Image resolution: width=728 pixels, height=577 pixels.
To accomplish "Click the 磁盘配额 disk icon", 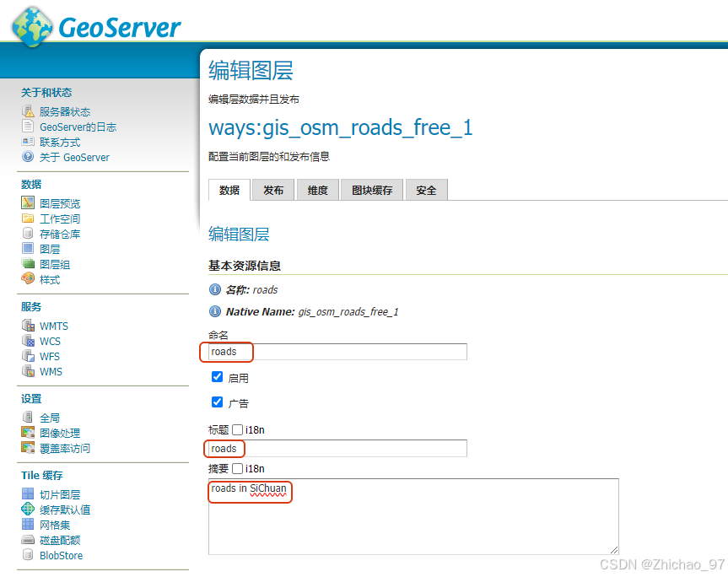I will pyautogui.click(x=28, y=539).
